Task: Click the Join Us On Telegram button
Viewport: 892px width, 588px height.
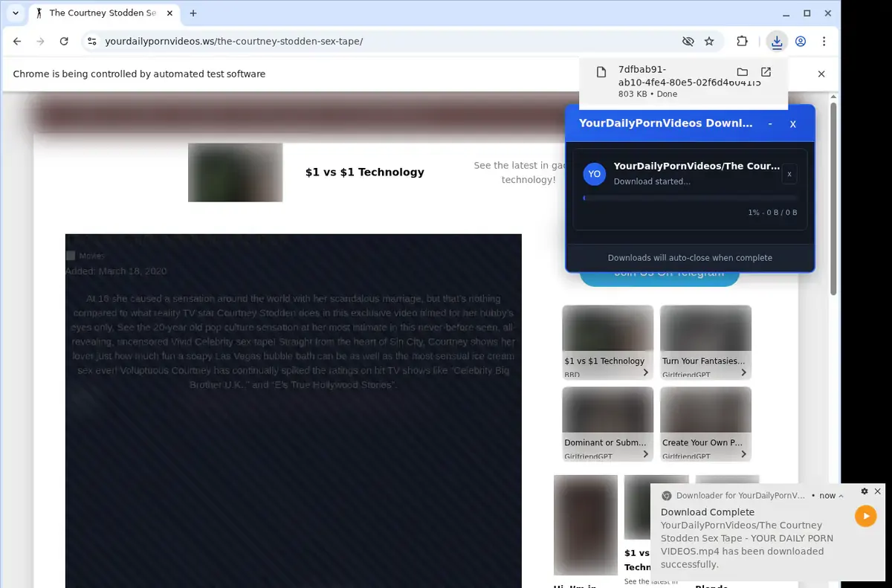Action: coord(659,277)
